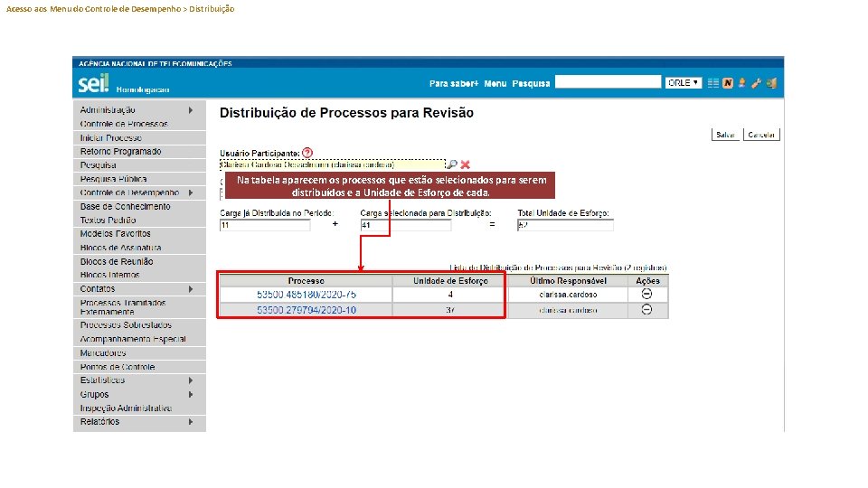This screenshot has width=868, height=488.
Task: Click the red X to remove user
Action: tap(465, 164)
